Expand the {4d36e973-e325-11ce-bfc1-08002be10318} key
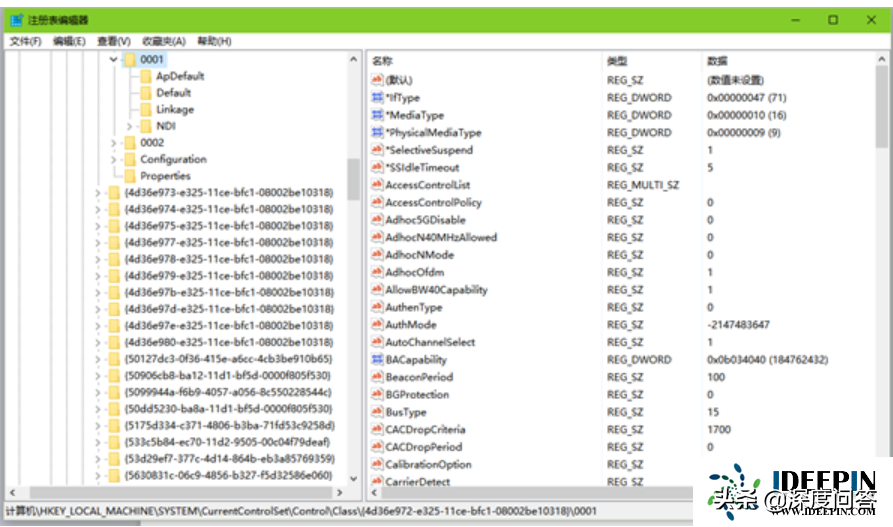893x527 pixels. click(x=97, y=193)
